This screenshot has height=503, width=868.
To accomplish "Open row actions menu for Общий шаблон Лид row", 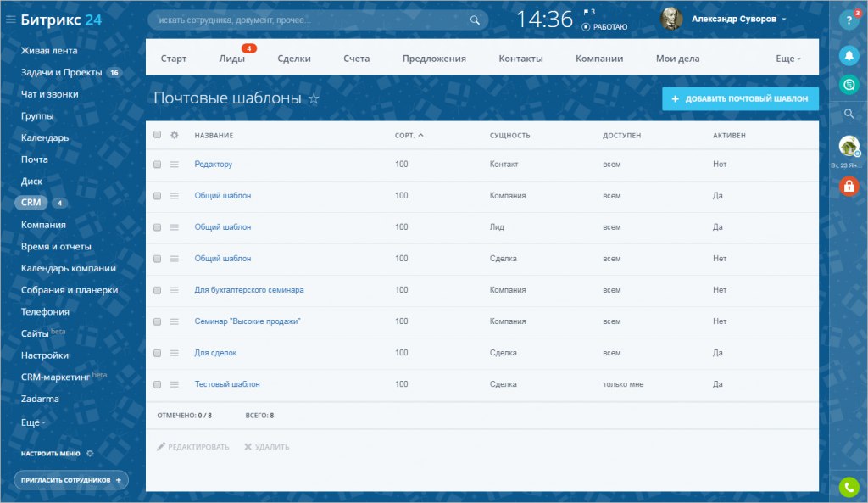I will coord(174,227).
